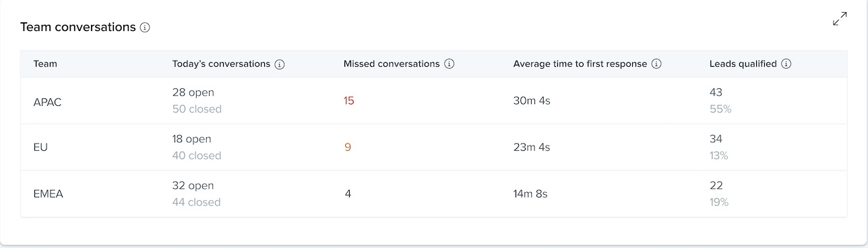Screen dimensions: 868x248
Task: Click EU missed conversations count 9
Action: (x=348, y=148)
